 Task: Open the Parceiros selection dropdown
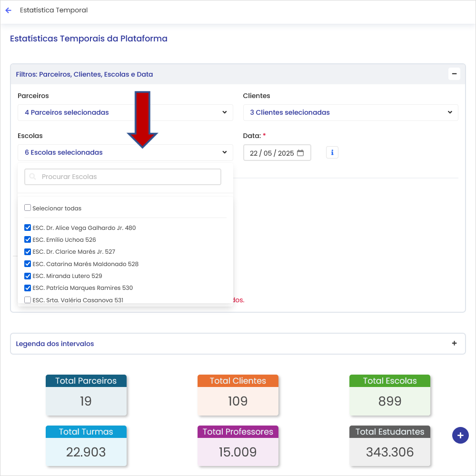(x=125, y=112)
